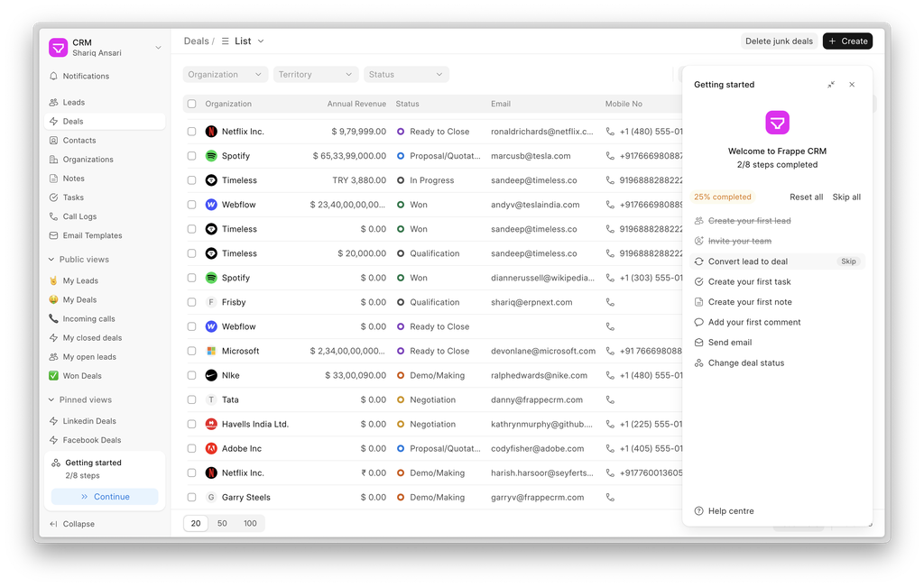924x587 pixels.
Task: Open the Organization filter dropdown
Action: [225, 75]
